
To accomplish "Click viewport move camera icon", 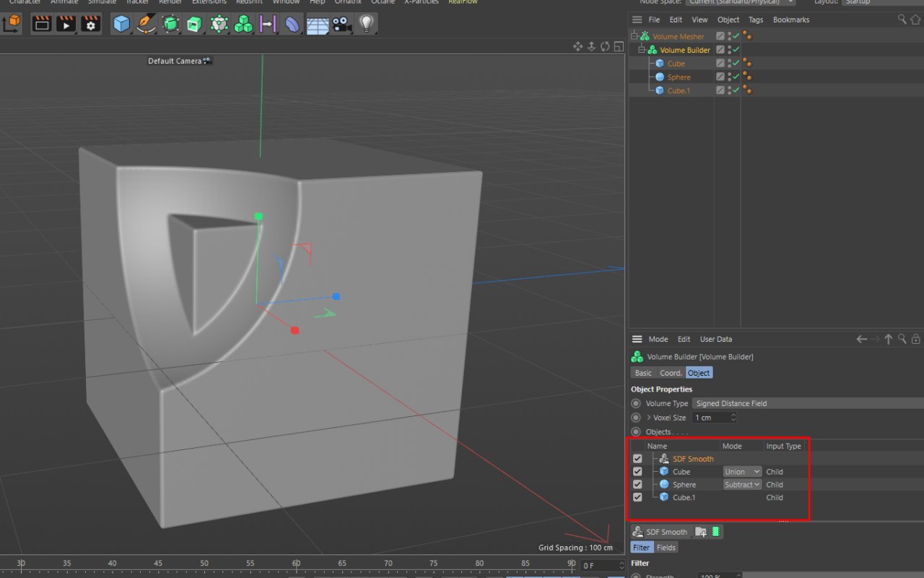I will pyautogui.click(x=577, y=46).
